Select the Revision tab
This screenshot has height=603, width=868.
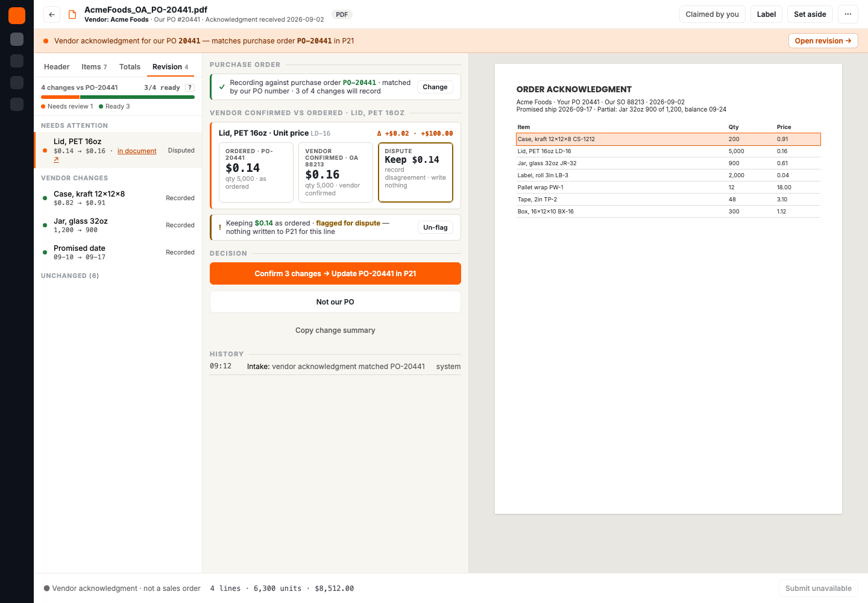click(171, 67)
